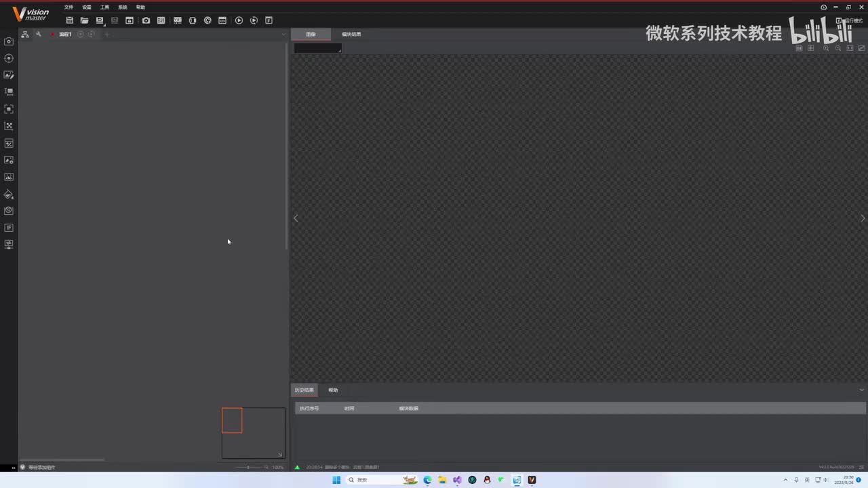Open the Windows Start menu

tap(336, 480)
